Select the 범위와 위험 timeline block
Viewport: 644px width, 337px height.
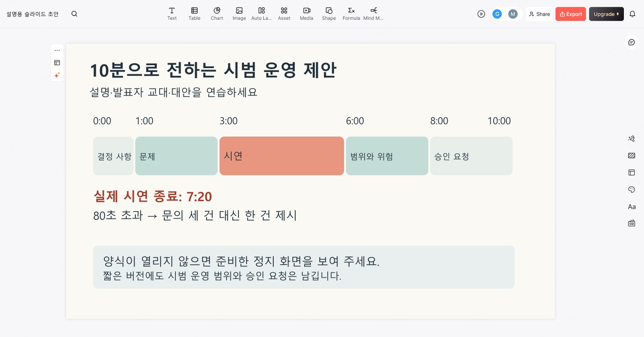[387, 156]
